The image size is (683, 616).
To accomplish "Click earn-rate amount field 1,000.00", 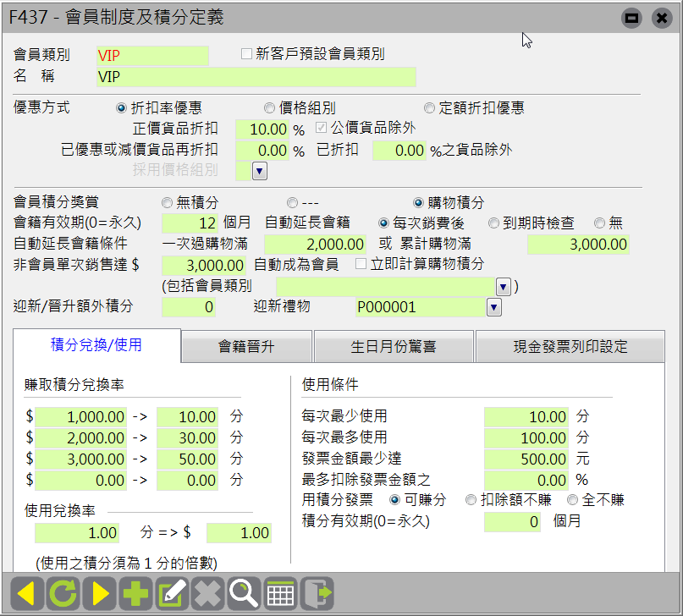I will click(x=80, y=417).
